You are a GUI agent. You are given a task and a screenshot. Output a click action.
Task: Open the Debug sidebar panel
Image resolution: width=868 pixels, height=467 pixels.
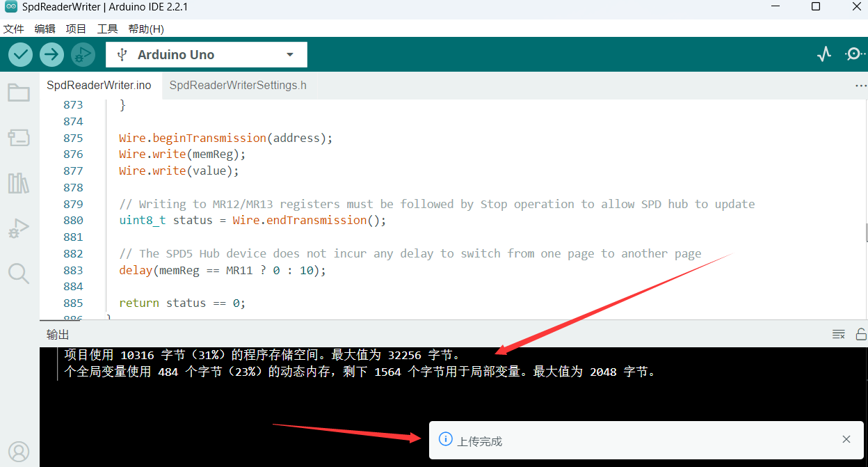click(x=19, y=228)
